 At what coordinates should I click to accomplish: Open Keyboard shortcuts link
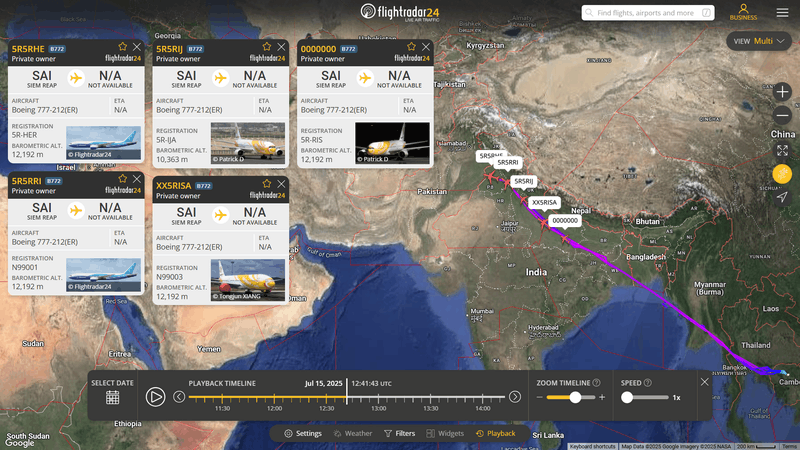pos(592,446)
